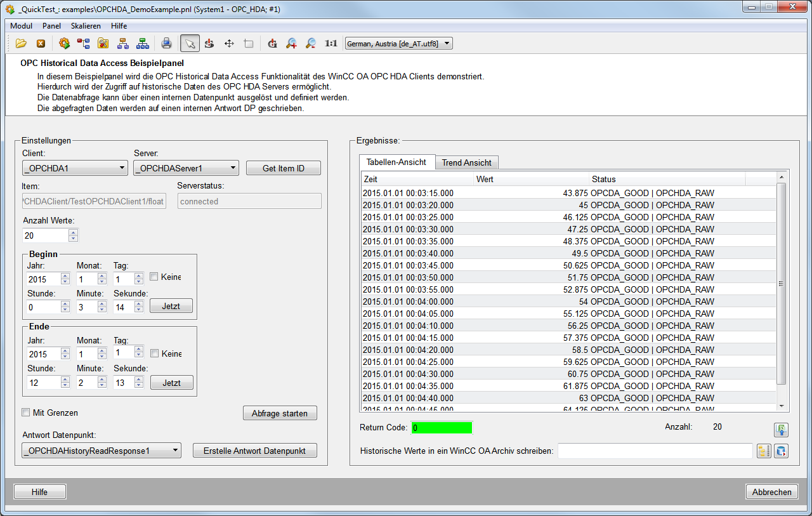
Task: Open the Skalieren menu
Action: coord(86,26)
